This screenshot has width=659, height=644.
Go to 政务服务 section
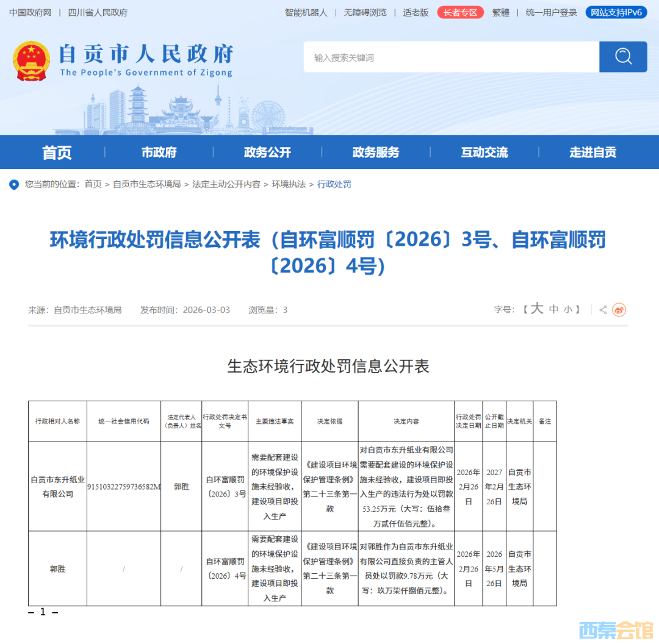(376, 152)
